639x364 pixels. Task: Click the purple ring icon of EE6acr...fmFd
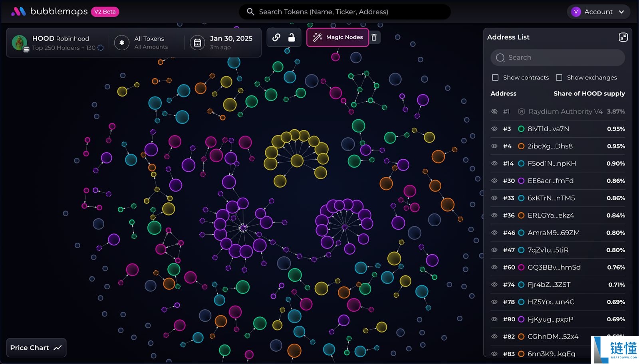click(521, 181)
